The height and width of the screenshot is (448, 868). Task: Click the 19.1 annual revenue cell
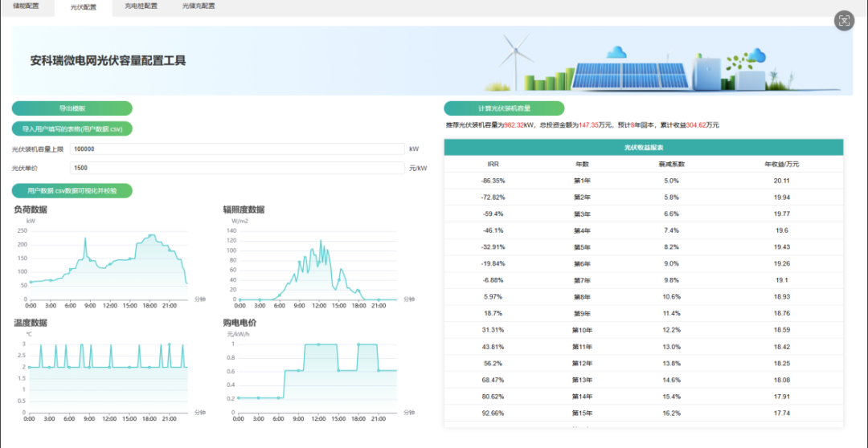tap(782, 280)
